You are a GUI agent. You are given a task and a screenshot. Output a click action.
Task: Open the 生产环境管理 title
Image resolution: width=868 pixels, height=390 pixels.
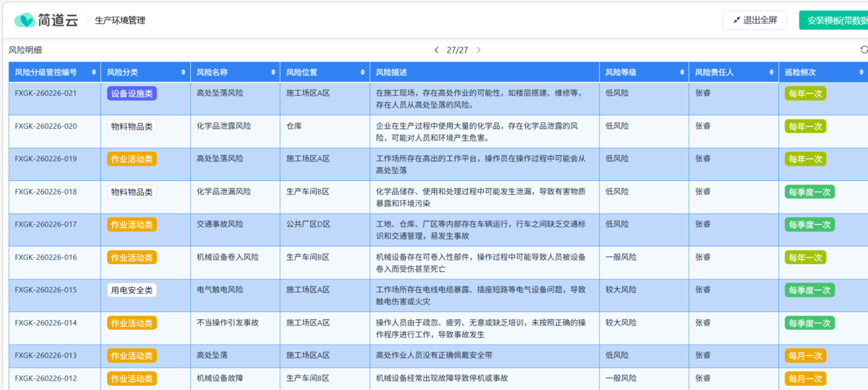pos(120,20)
